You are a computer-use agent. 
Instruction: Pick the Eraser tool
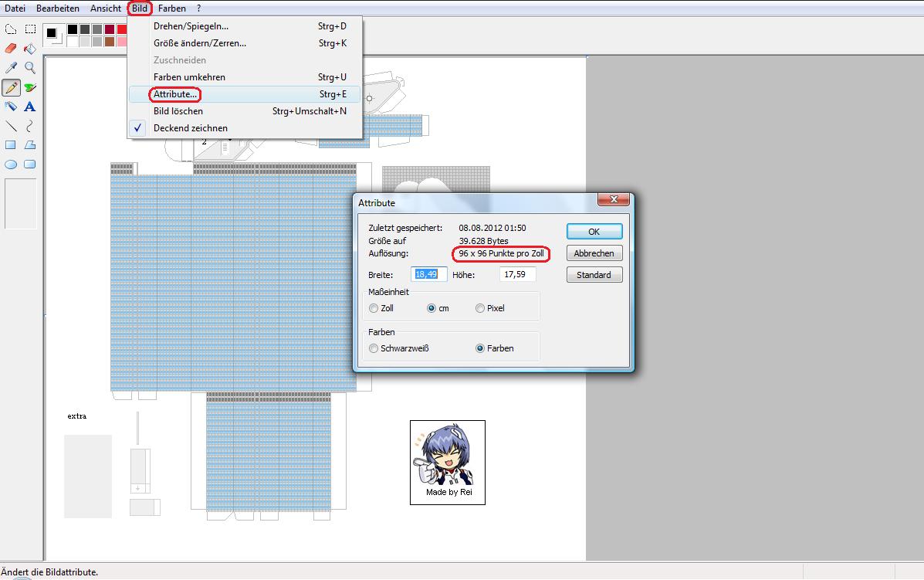pyautogui.click(x=11, y=49)
